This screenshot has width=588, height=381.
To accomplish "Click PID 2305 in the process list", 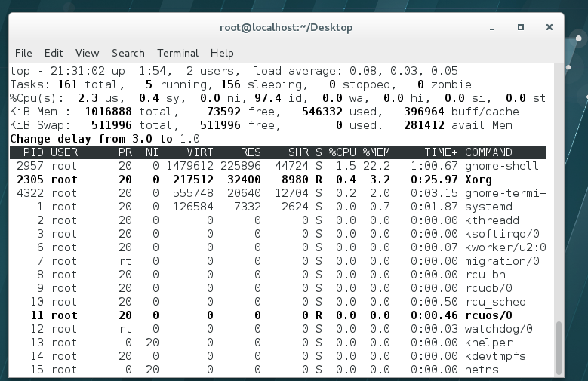I will [x=30, y=180].
